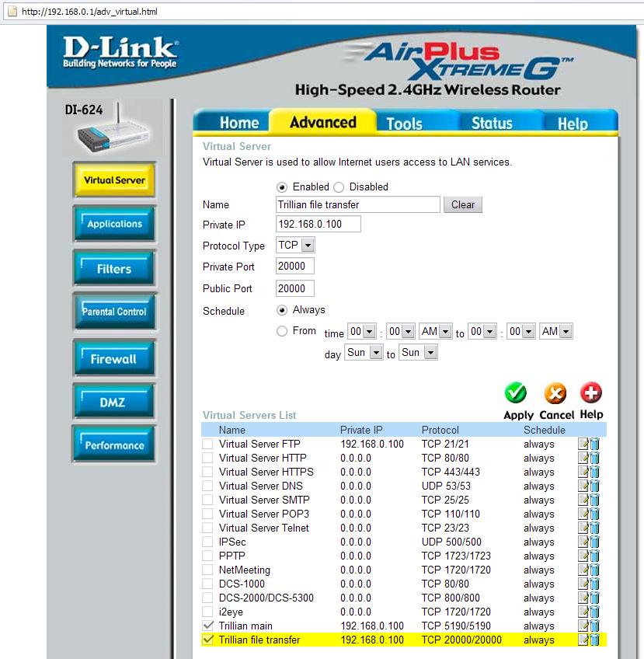This screenshot has width=644, height=659.
Task: Open the end minute dropdown
Action: [521, 332]
